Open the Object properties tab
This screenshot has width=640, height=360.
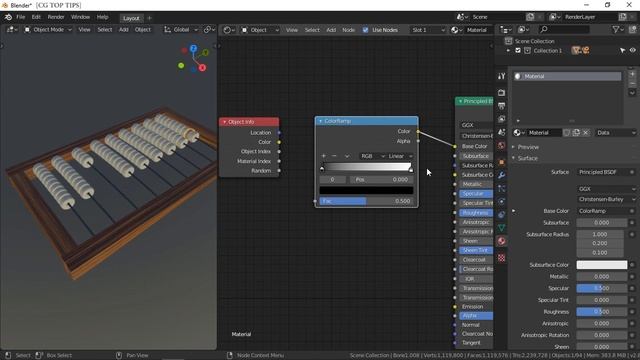tap(502, 162)
